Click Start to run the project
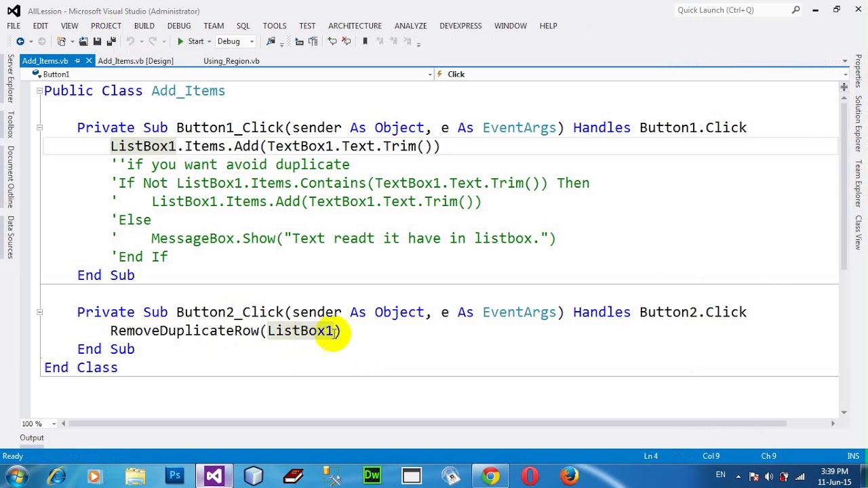 point(190,41)
